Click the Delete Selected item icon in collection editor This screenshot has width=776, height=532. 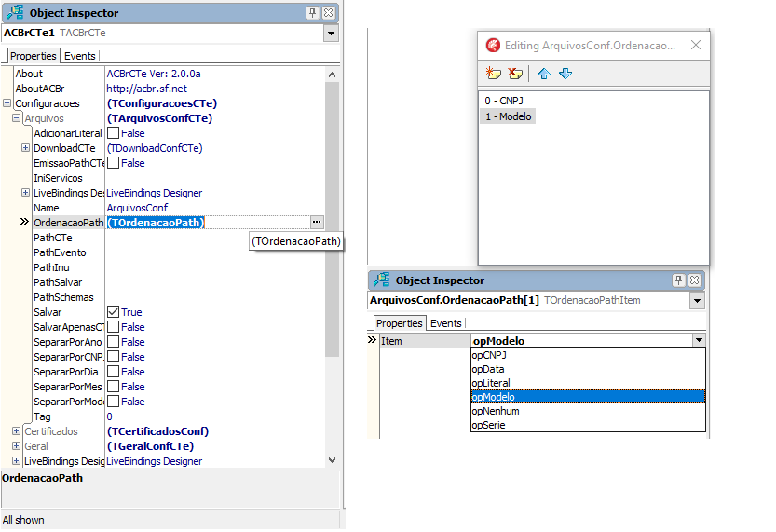point(515,74)
